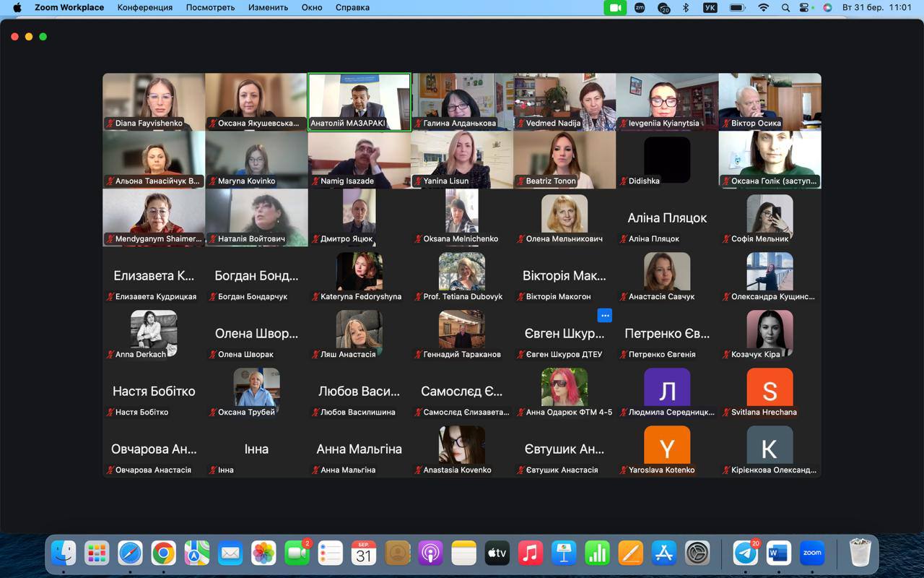Click muted microphone icon beside Diana Fayvishenko
Image resolution: width=924 pixels, height=578 pixels.
110,124
